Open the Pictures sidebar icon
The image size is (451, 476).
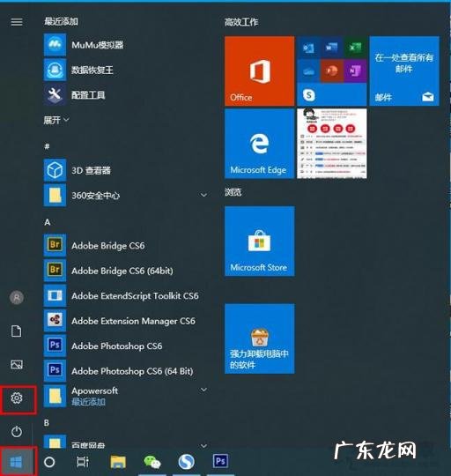17,364
